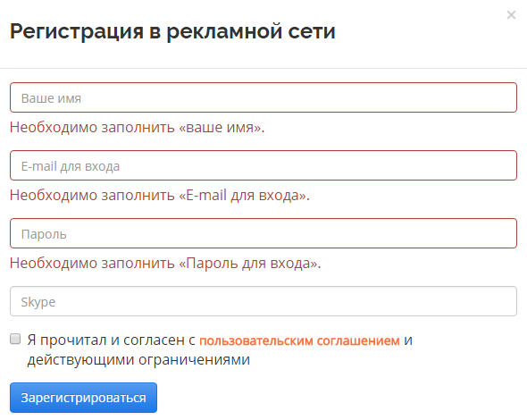527x420 pixels.
Task: Click the 'Необходимо заполнить «ваше имя»' error text
Action: click(x=138, y=128)
